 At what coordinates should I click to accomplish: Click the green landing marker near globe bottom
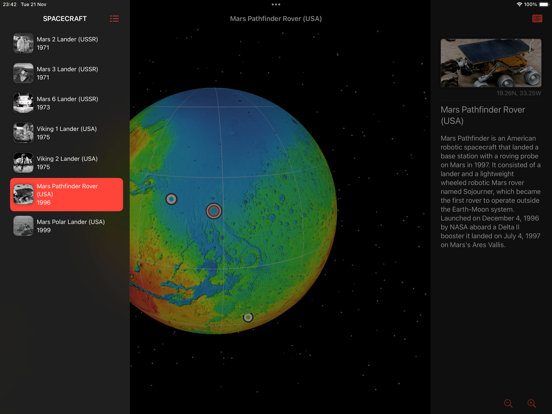tap(248, 318)
